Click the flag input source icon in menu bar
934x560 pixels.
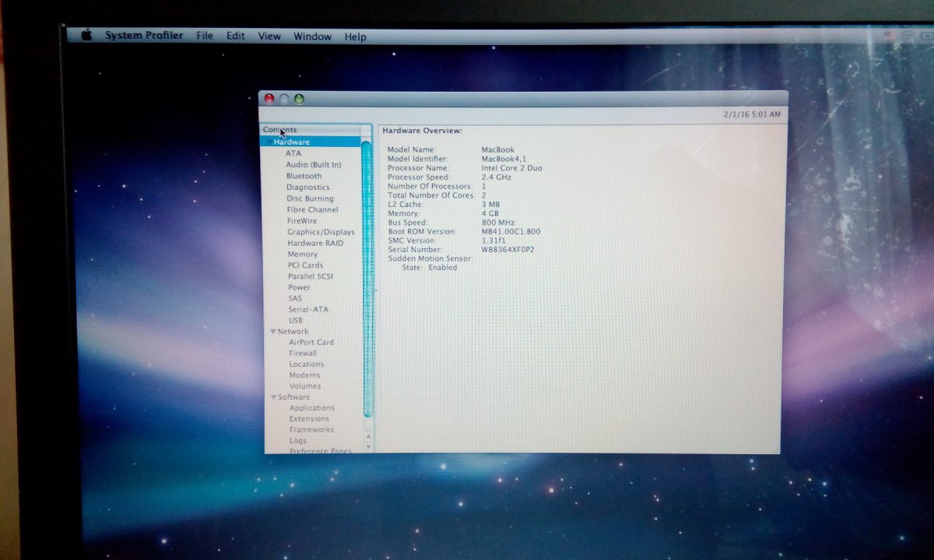point(889,36)
